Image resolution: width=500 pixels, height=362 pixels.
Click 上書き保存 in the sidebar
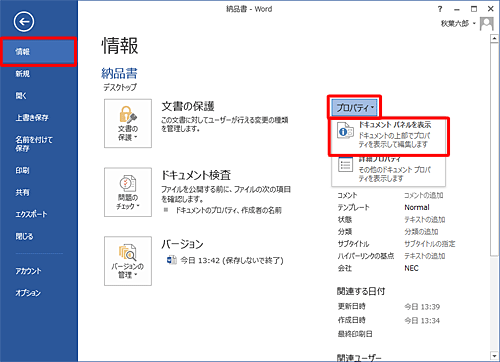coord(32,117)
